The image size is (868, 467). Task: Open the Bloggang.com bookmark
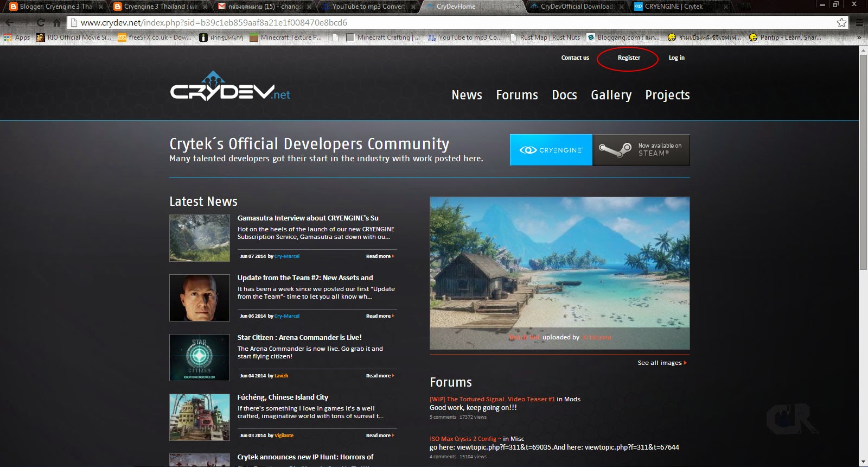point(623,37)
